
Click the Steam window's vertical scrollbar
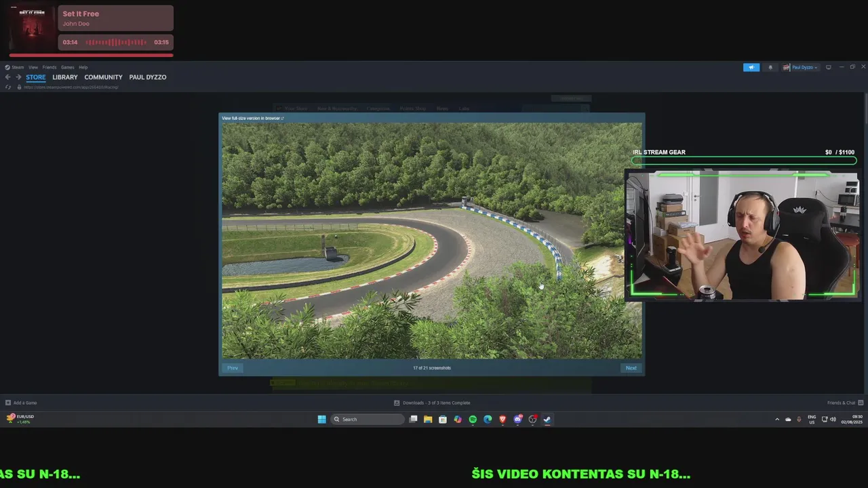(865, 108)
